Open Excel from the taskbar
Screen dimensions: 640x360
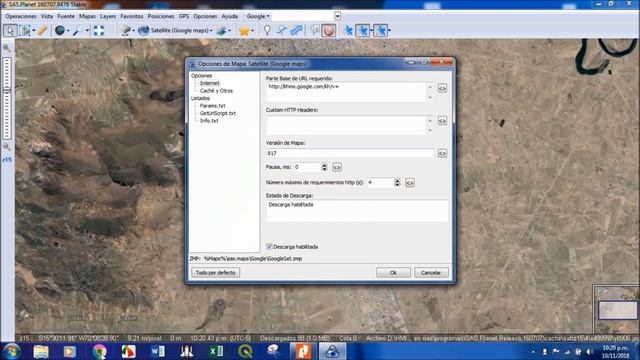pyautogui.click(x=216, y=351)
